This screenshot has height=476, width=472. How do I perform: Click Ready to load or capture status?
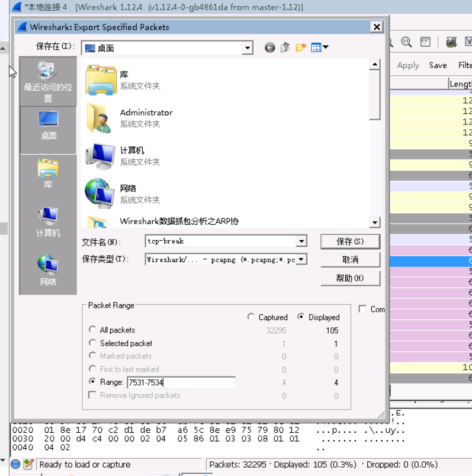[85, 465]
